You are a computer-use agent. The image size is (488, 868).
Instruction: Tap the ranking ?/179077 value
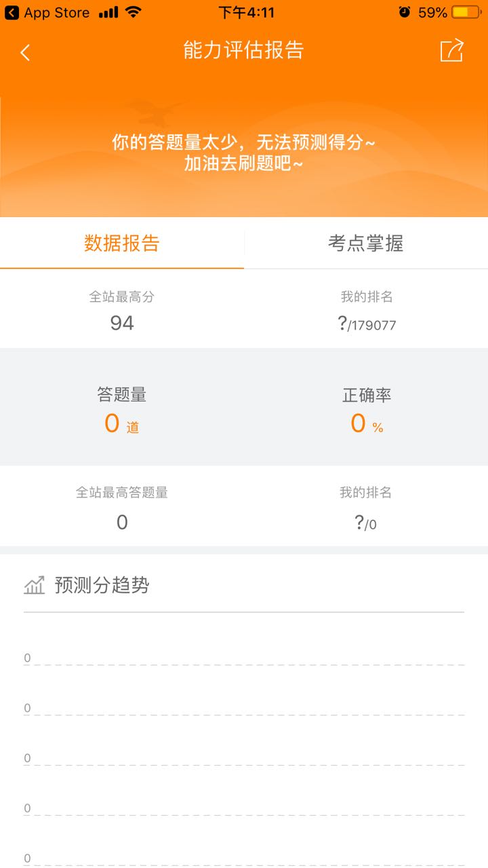coord(367,324)
